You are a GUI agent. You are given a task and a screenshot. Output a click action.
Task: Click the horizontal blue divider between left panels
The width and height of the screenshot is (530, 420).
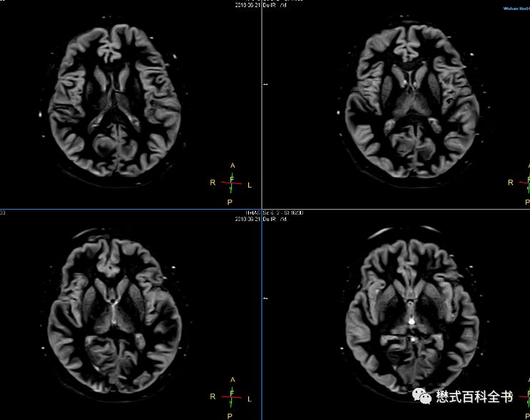[x=128, y=210]
